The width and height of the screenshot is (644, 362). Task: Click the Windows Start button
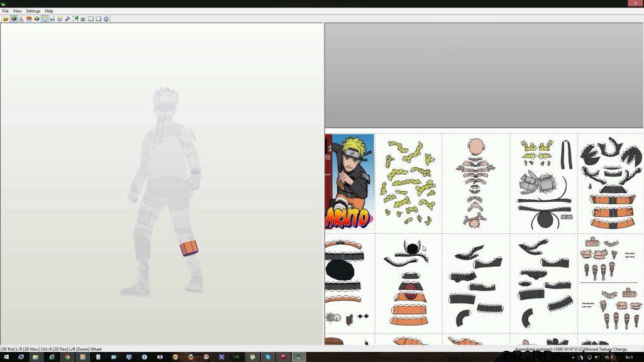(x=6, y=357)
